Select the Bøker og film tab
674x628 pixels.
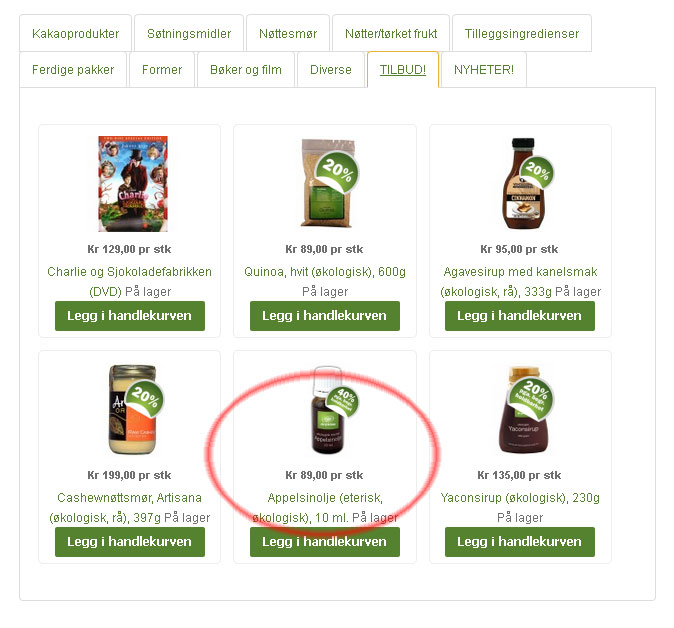(246, 70)
